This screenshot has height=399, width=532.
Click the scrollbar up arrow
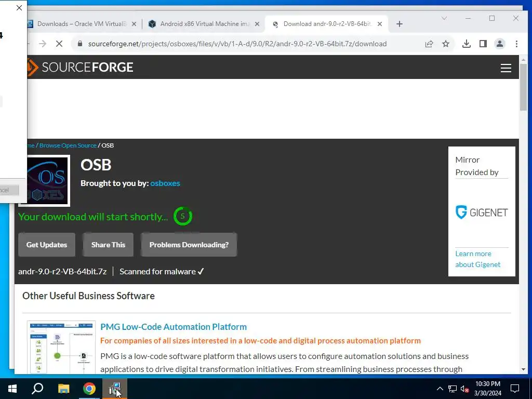click(x=523, y=60)
